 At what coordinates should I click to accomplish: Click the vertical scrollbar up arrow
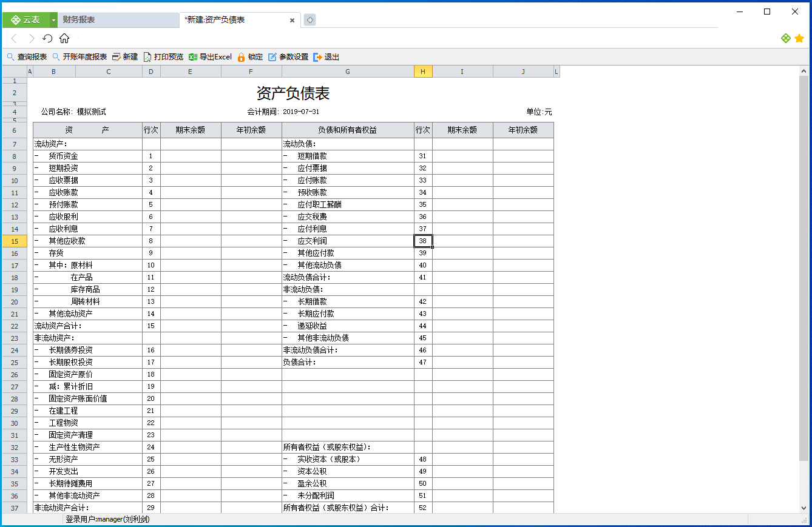[804, 71]
